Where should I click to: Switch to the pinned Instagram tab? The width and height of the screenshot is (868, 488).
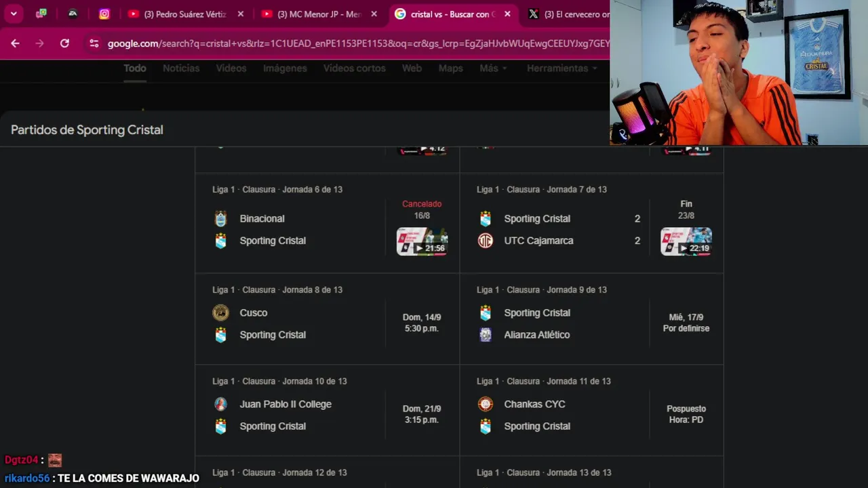tap(104, 14)
